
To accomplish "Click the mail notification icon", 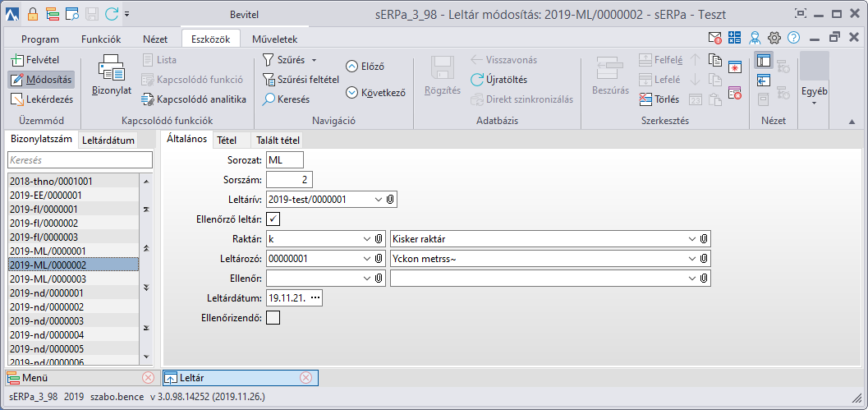I will pos(714,38).
